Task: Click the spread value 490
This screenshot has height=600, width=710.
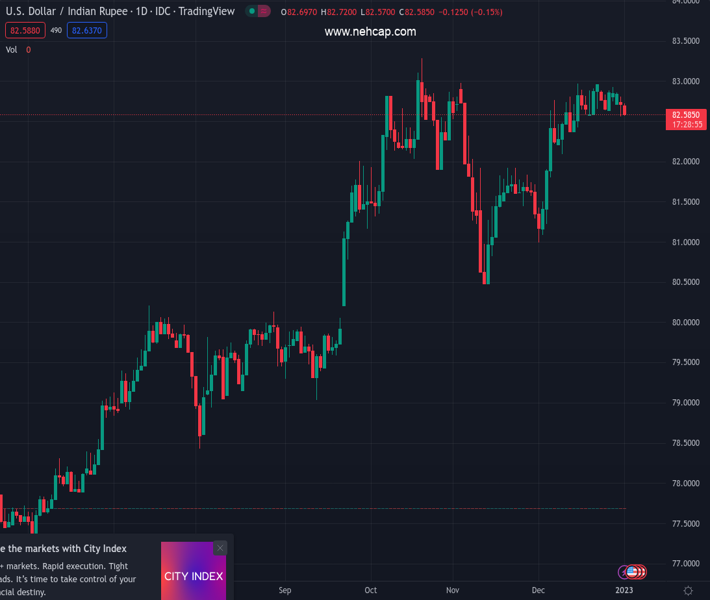Action: (x=56, y=31)
